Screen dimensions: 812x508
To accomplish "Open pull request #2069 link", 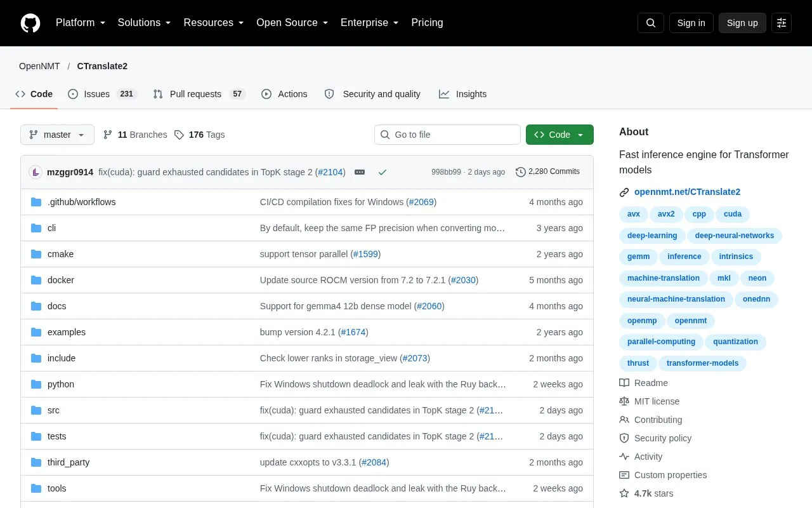I will (421, 202).
